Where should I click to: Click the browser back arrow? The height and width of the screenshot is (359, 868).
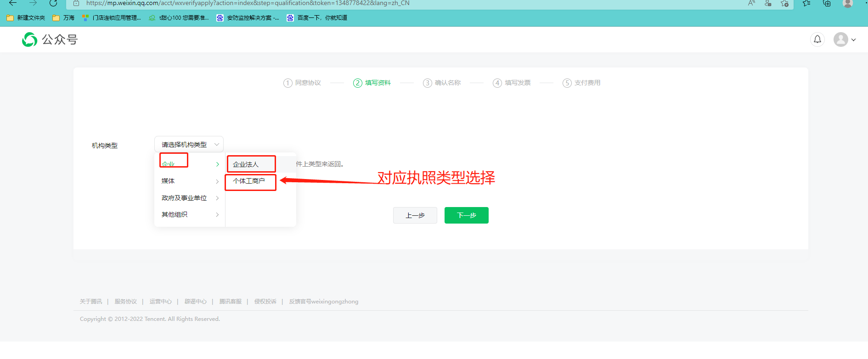13,3
